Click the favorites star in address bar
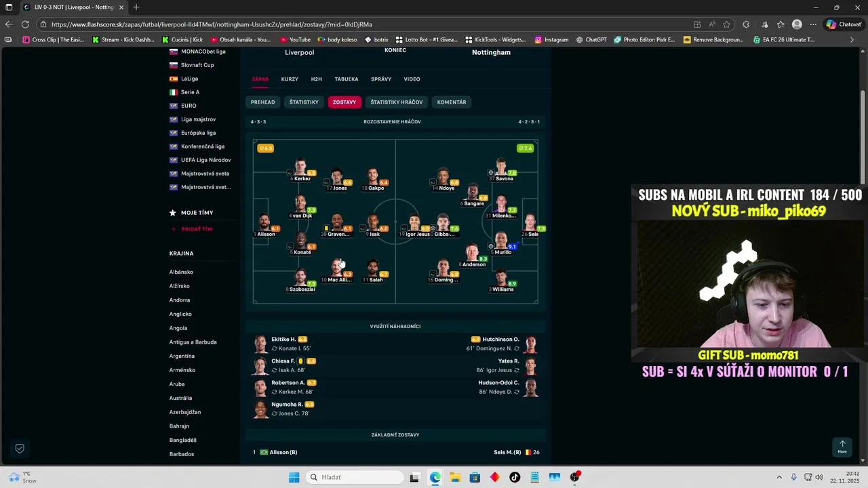This screenshot has height=488, width=868. click(726, 24)
